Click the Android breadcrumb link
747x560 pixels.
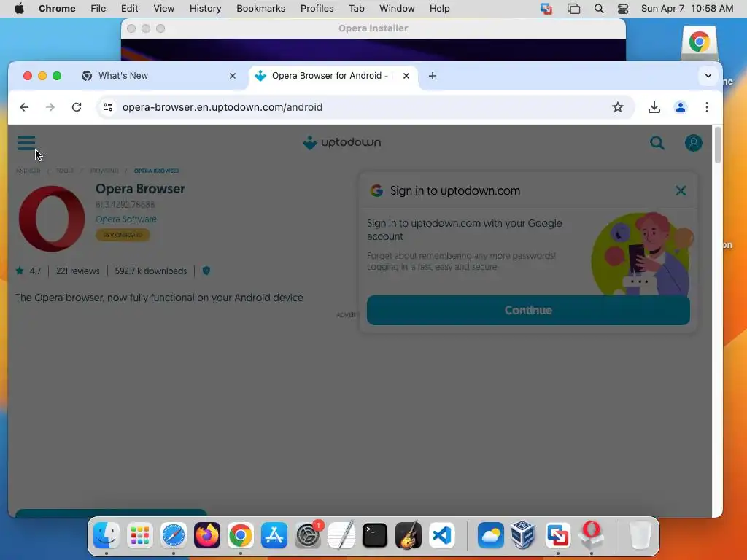pos(28,171)
